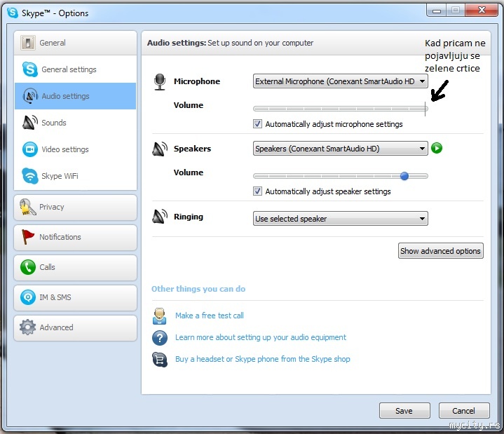Open Skype WiFi settings
Viewport: 504px width, 434px height.
pyautogui.click(x=76, y=176)
